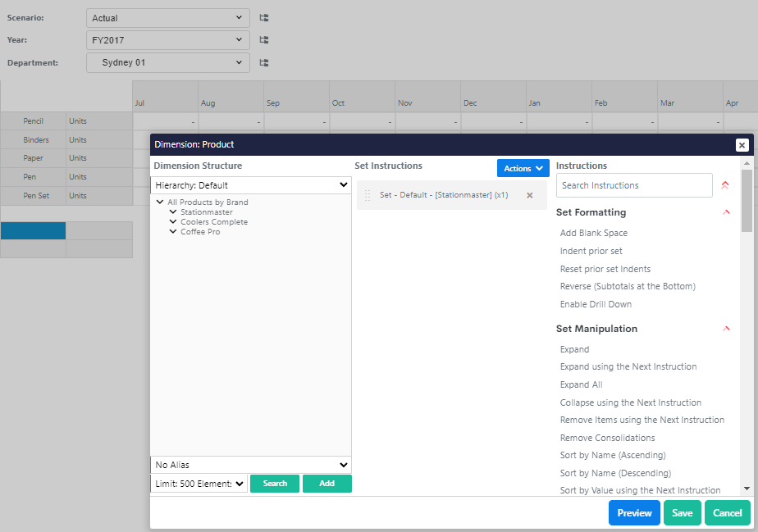Choose Sort by Name (Ascending) instruction
758x532 pixels.
click(x=612, y=455)
